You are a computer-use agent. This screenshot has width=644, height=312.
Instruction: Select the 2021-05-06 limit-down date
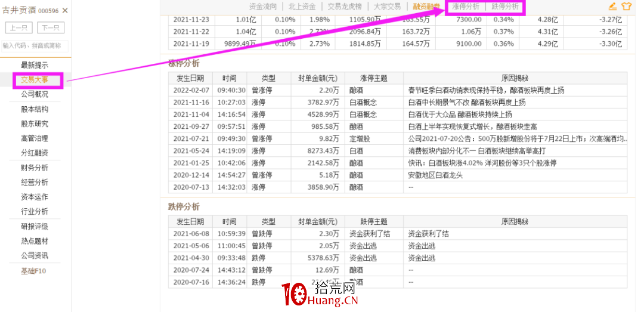point(191,246)
